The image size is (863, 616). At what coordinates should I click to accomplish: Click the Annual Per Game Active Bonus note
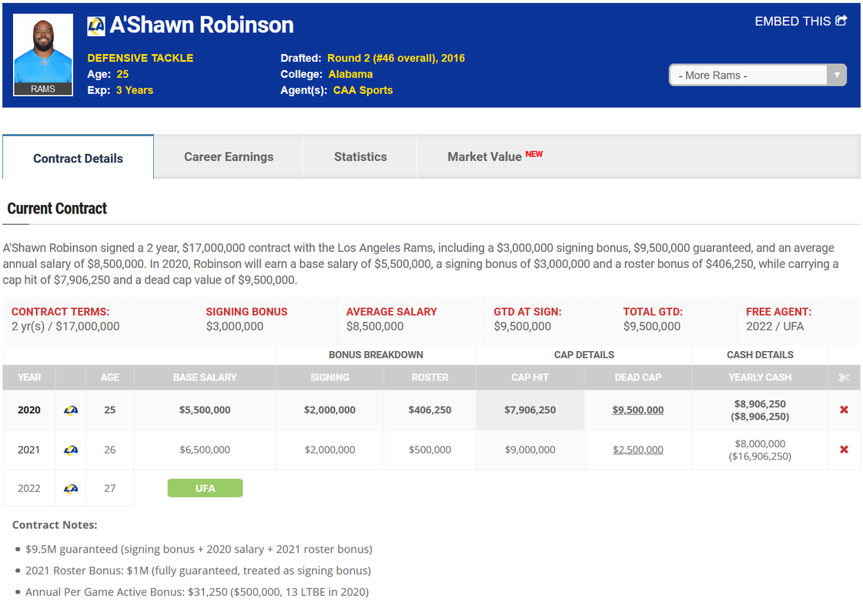[x=197, y=592]
